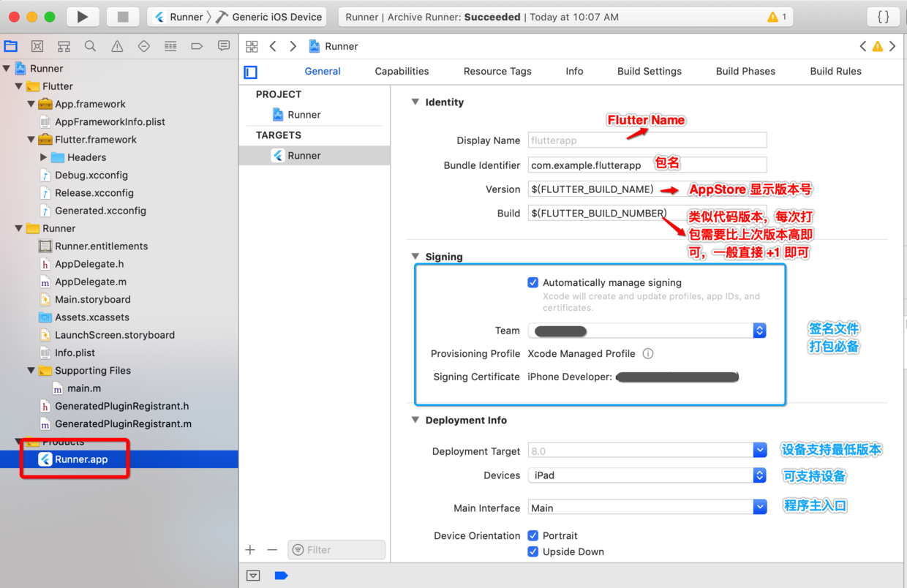Go back with the editor back arrow
Image resolution: width=907 pixels, height=588 pixels.
tap(273, 46)
